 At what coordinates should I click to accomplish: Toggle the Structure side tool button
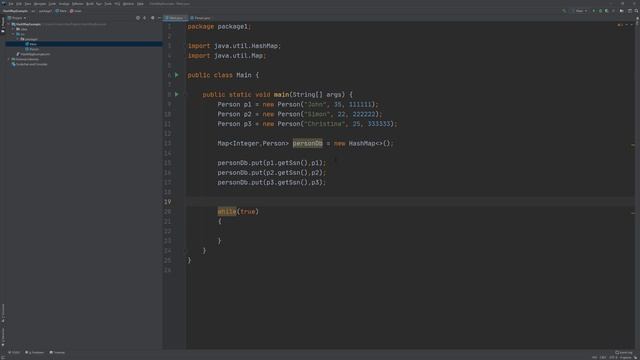(x=3, y=313)
